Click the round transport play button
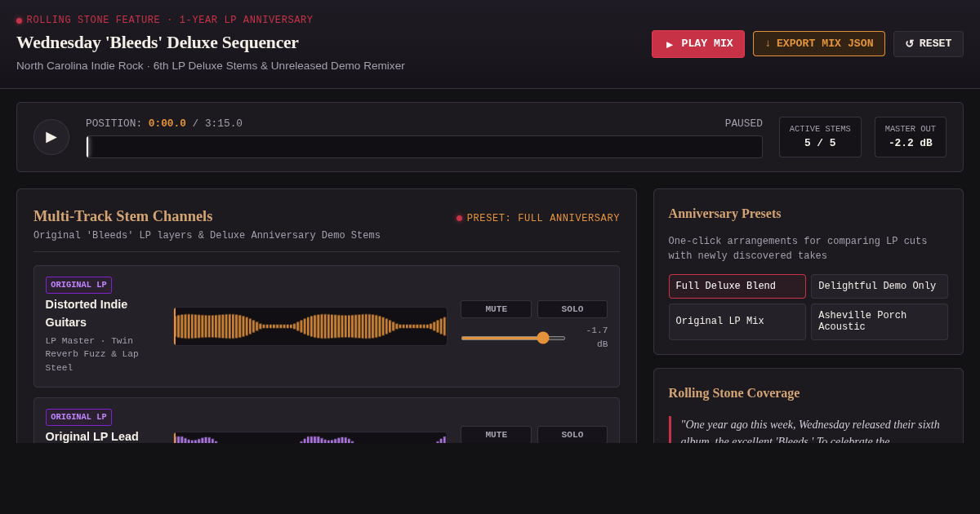Viewport: 980px width, 514px height. 51,137
